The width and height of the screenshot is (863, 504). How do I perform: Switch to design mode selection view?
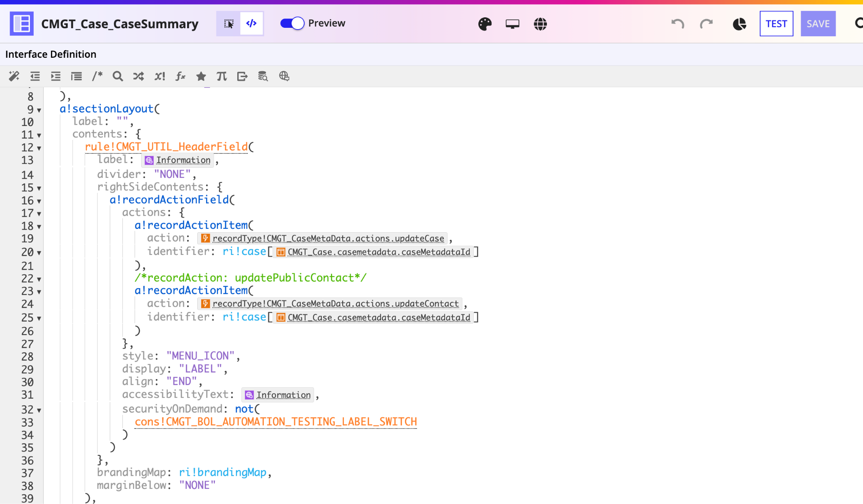point(228,24)
